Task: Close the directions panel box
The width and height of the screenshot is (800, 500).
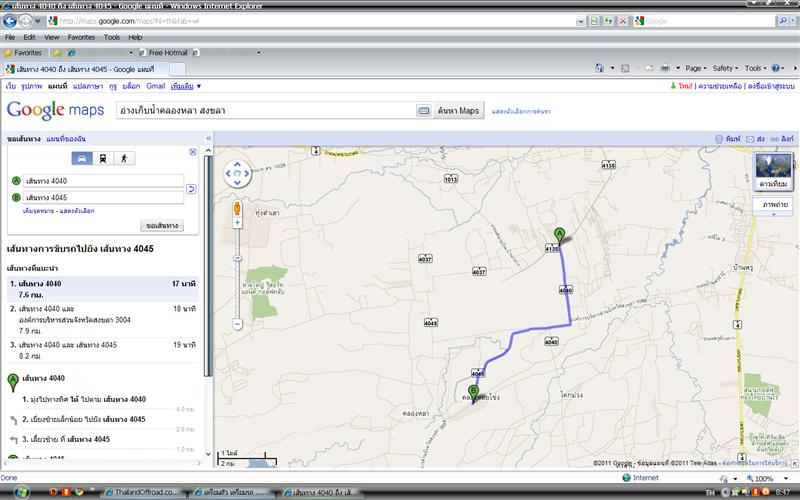Action: pos(193,152)
